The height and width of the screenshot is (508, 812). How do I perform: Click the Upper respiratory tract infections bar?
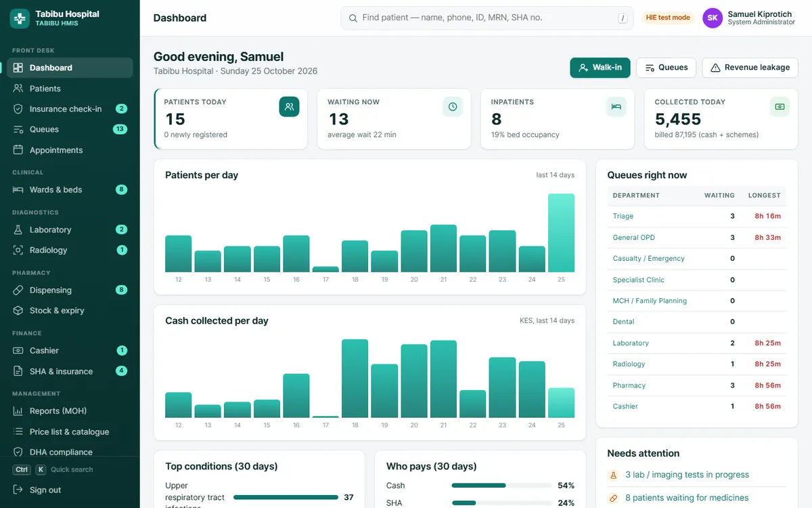(286, 497)
